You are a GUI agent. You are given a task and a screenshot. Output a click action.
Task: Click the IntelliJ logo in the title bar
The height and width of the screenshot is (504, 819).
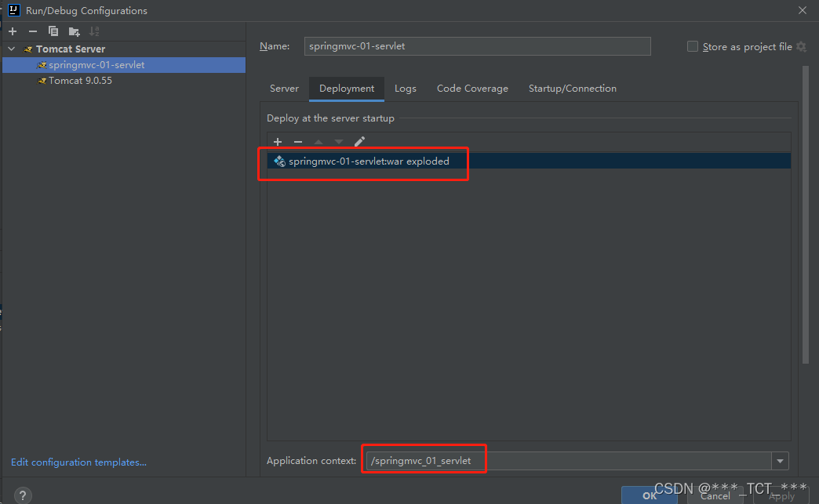click(14, 10)
